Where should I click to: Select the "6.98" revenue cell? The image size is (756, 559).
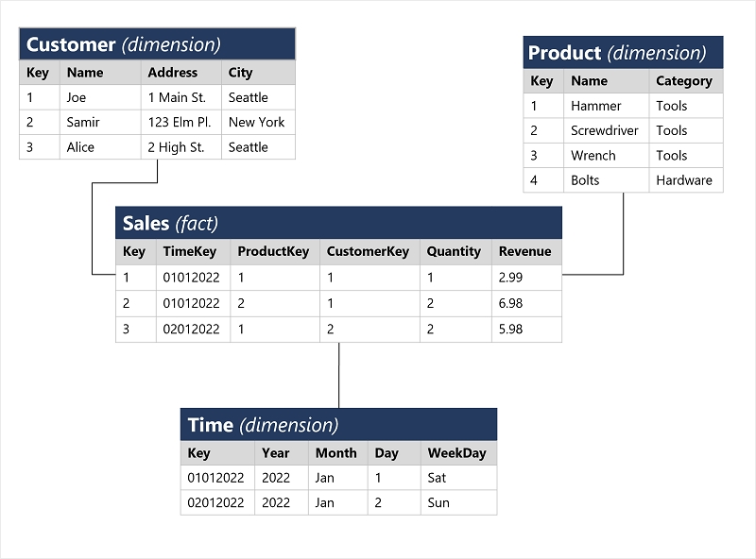510,303
